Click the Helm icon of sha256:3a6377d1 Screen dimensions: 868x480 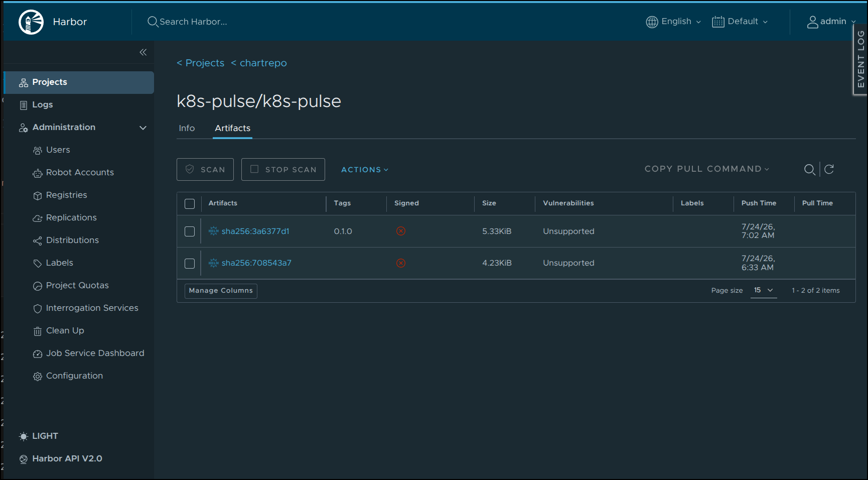point(214,231)
